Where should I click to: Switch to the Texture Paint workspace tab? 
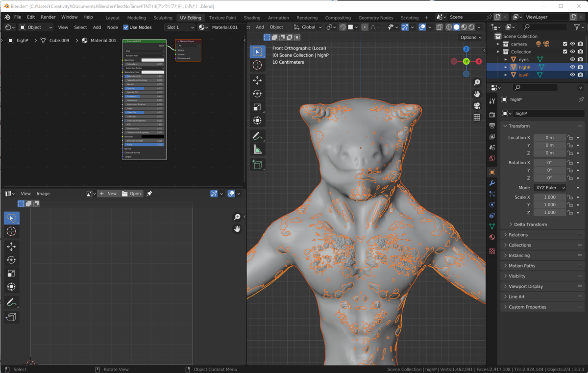click(x=222, y=18)
